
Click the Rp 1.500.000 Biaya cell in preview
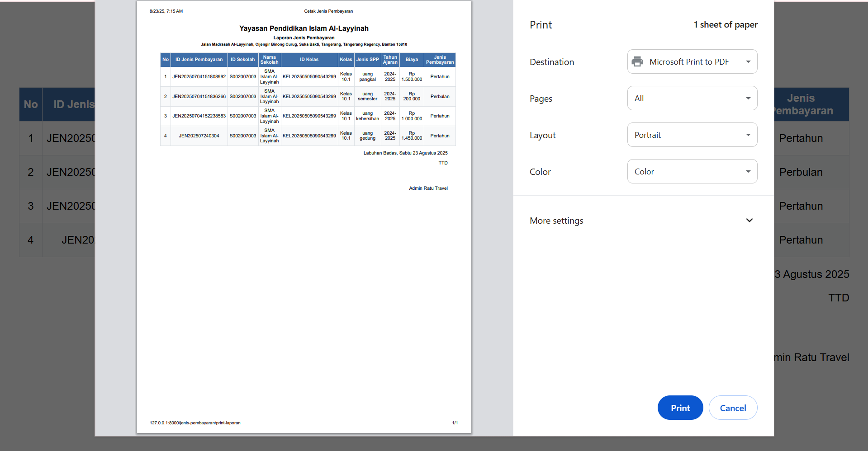coord(412,77)
